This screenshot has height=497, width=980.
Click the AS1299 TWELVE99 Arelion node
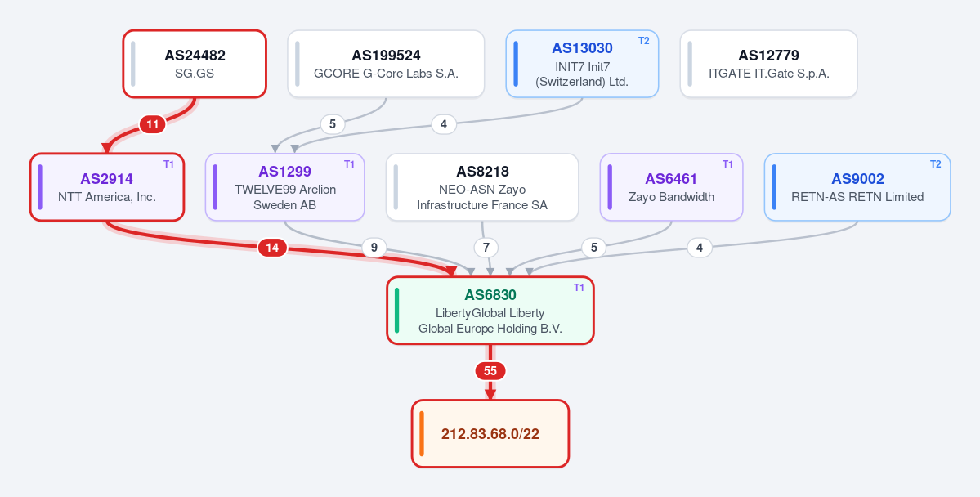pos(285,187)
